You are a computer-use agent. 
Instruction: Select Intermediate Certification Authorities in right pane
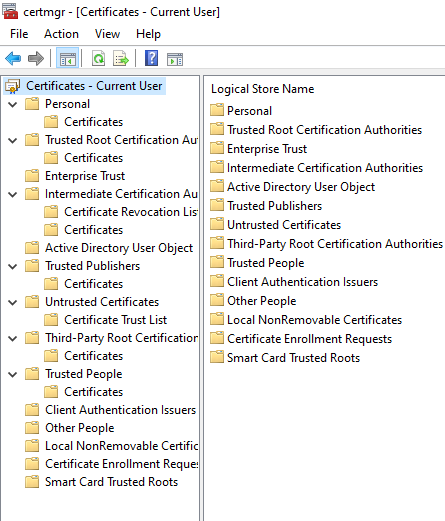click(325, 168)
